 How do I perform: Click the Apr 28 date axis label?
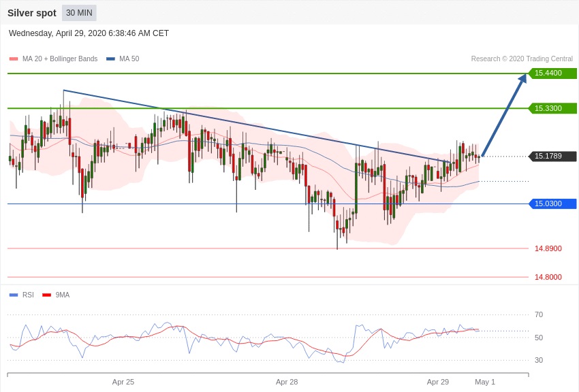[x=287, y=382]
